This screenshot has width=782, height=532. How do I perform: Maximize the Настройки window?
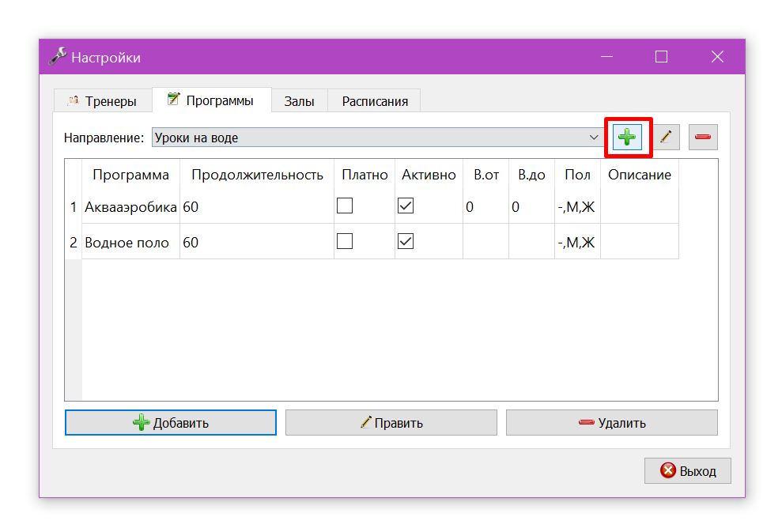point(661,57)
